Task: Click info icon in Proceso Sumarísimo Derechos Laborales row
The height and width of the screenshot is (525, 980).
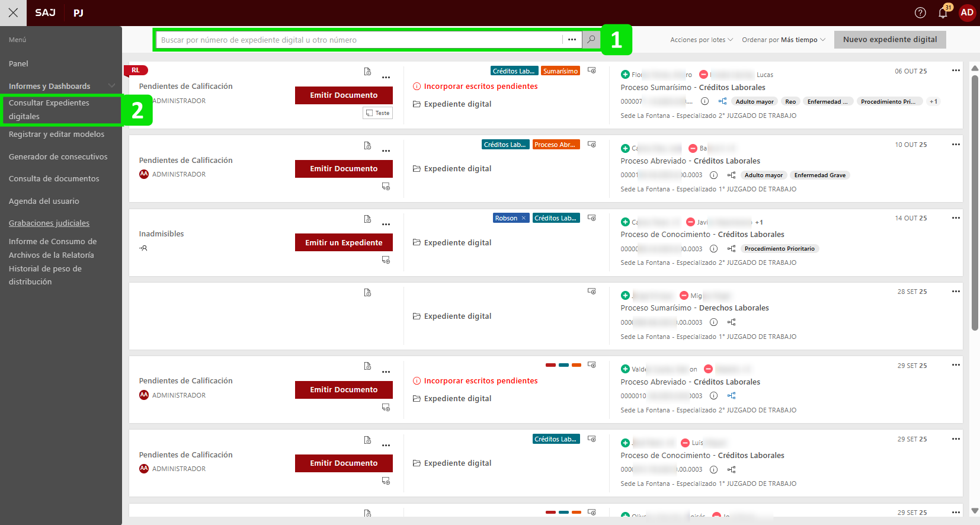Action: pyautogui.click(x=713, y=322)
